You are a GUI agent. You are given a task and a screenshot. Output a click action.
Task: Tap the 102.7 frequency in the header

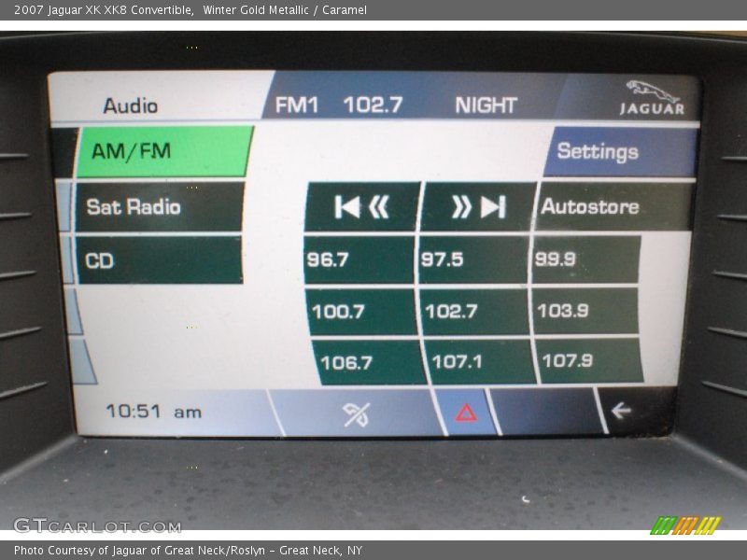coord(373,105)
